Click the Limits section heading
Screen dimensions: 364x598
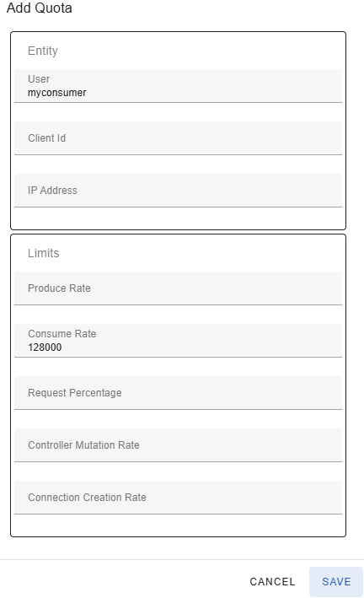click(x=44, y=253)
